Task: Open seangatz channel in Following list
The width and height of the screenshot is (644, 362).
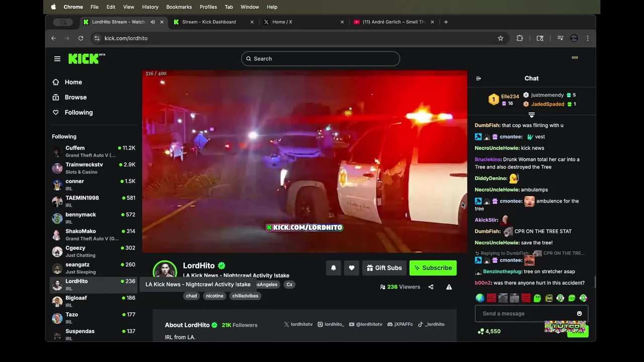Action: (x=94, y=267)
